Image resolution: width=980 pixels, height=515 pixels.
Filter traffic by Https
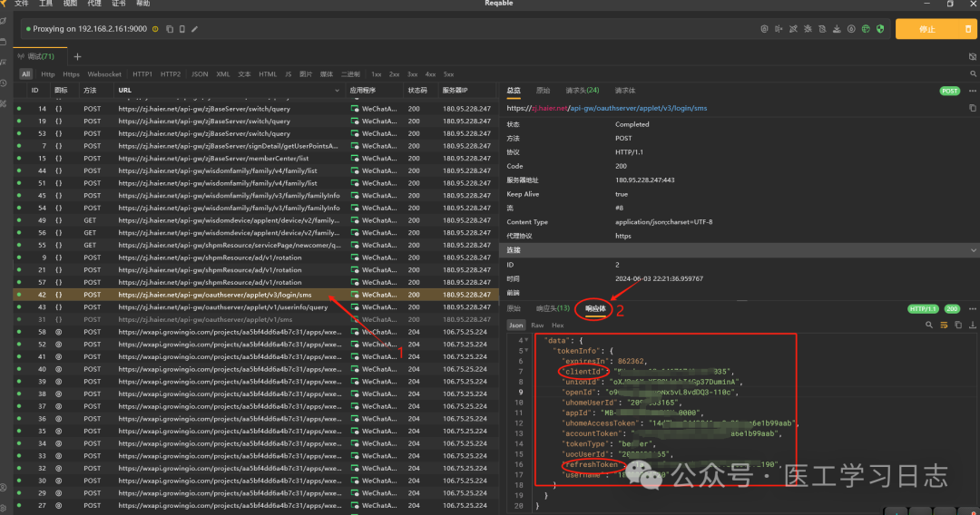(x=71, y=74)
